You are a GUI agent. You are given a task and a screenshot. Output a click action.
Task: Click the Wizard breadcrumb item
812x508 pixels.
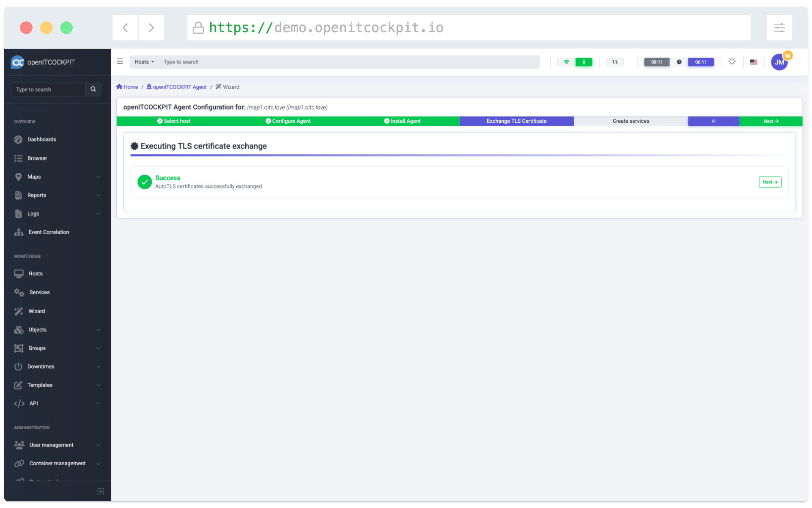tap(228, 87)
